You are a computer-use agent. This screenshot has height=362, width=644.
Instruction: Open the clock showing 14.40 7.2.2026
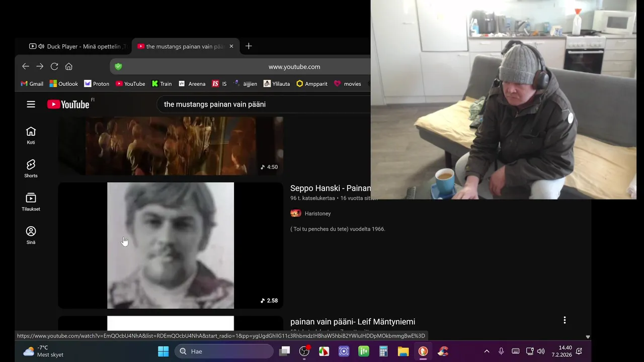pyautogui.click(x=562, y=351)
